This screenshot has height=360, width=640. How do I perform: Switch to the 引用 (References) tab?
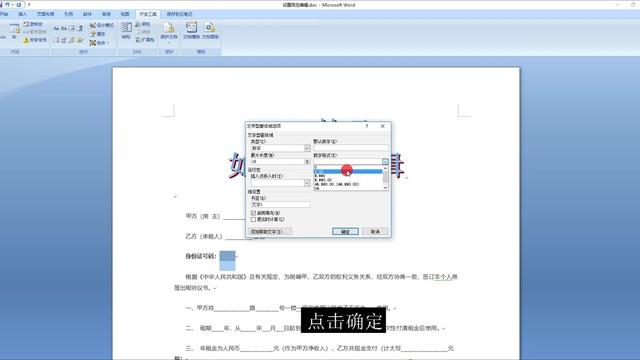(x=69, y=14)
